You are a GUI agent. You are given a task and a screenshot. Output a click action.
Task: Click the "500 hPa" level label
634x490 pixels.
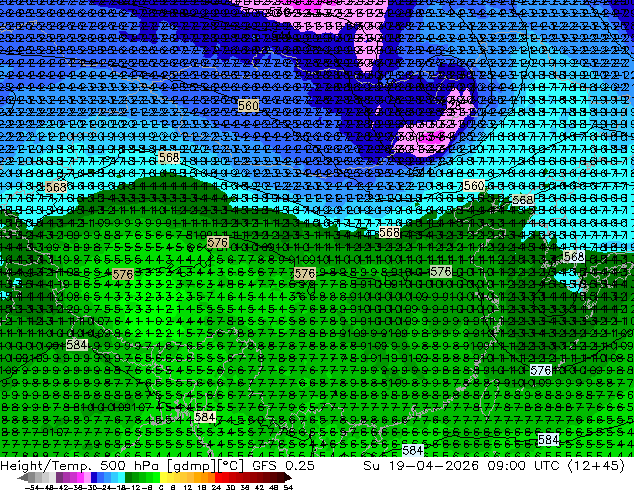point(131,465)
